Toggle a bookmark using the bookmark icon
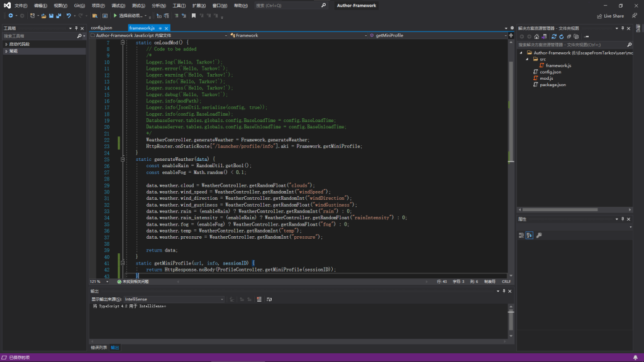This screenshot has width=644, height=362. point(194,16)
